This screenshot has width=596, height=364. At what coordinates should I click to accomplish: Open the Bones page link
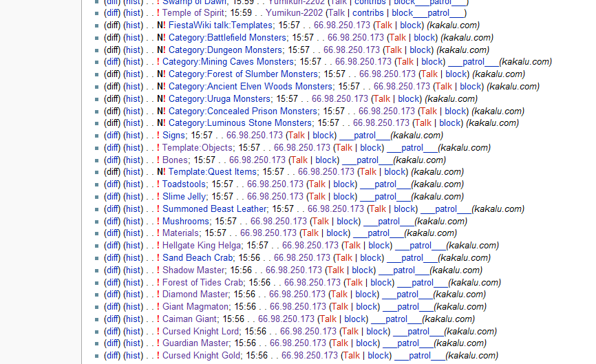coord(175,160)
